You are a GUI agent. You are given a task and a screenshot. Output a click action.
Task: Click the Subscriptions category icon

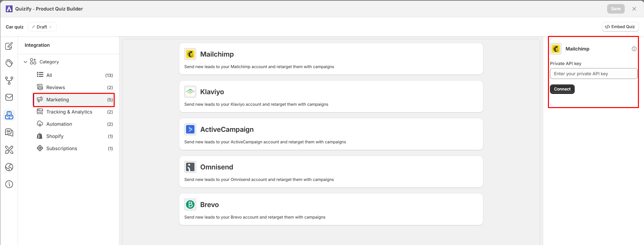click(40, 148)
